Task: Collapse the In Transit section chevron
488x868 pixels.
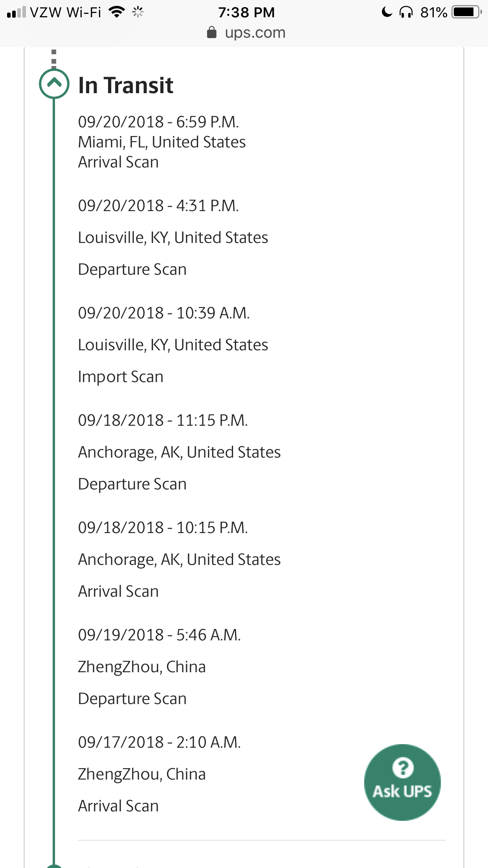Action: point(54,83)
